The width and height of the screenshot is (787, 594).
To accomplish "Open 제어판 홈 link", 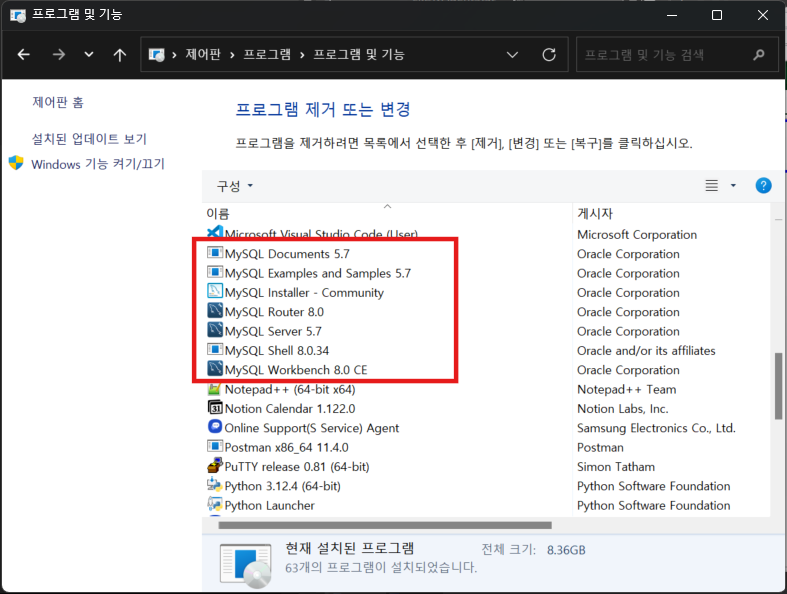I will click(x=58, y=102).
